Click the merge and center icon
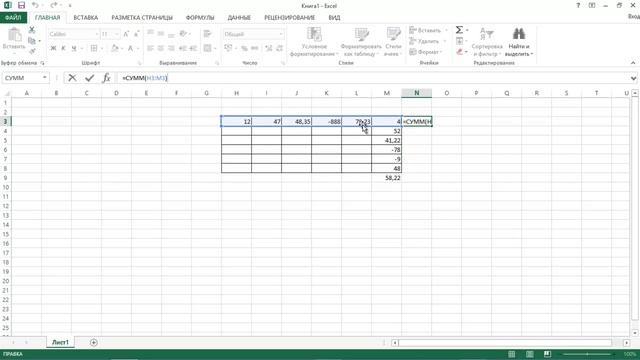This screenshot has width=640, height=360. [x=208, y=48]
